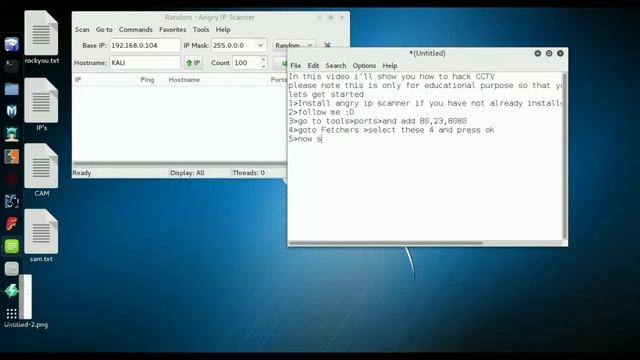Click the 'lets get started' line
The image size is (640, 360).
(x=326, y=95)
